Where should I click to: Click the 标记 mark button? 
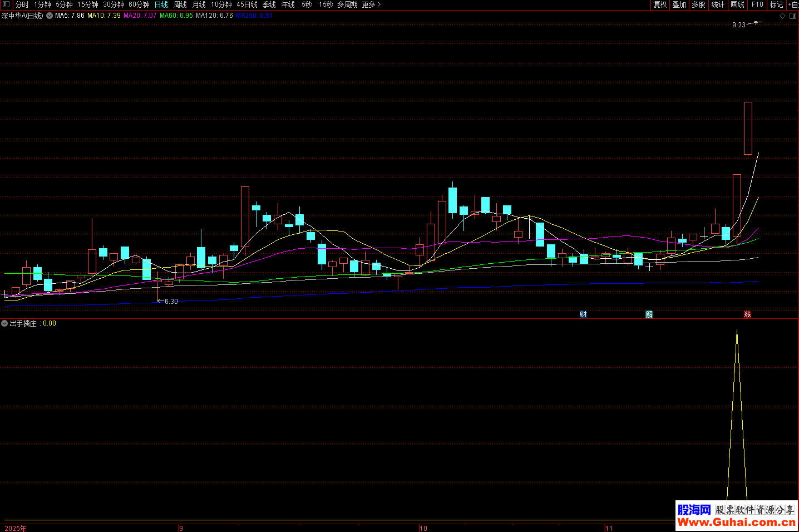pos(776,4)
